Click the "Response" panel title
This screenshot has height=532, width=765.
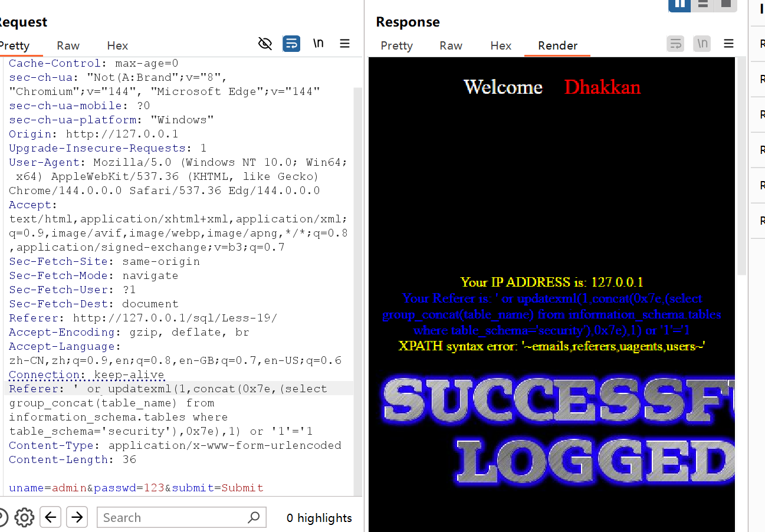tap(408, 22)
